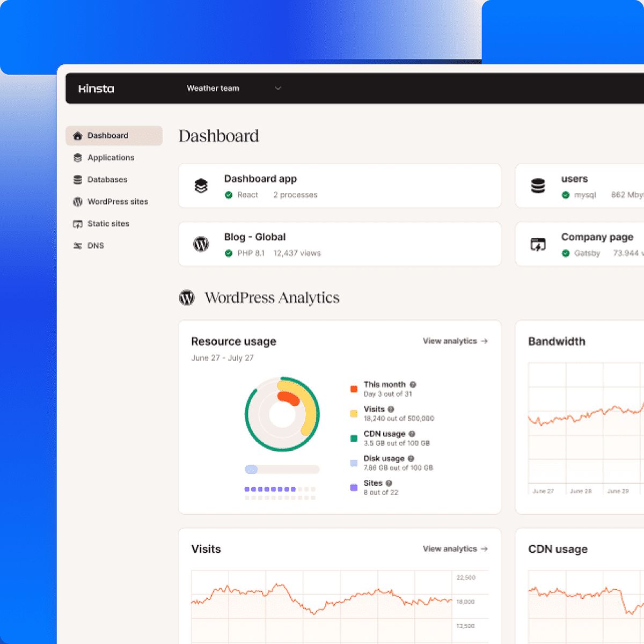Screen dimensions: 644x644
Task: Open Static sites section
Action: coord(108,223)
